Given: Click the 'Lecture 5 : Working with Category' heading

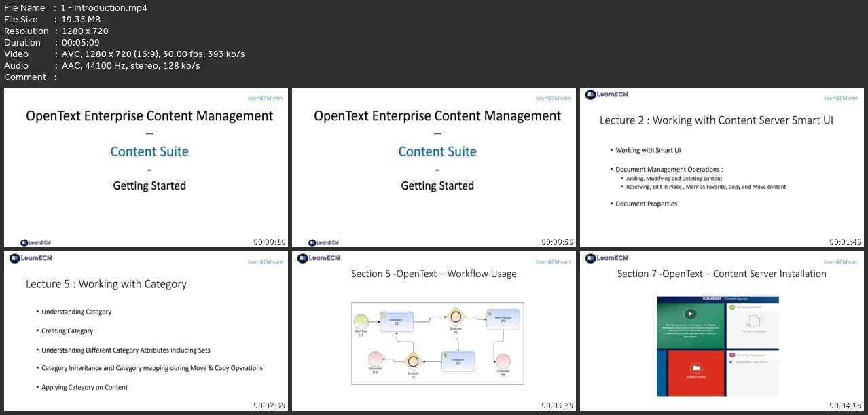Looking at the screenshot, I should (x=106, y=284).
